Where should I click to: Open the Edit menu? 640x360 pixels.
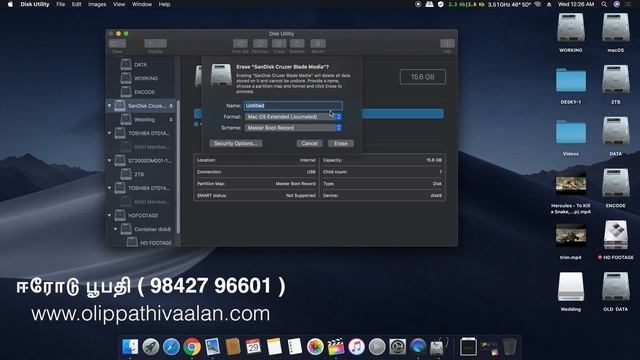(76, 4)
